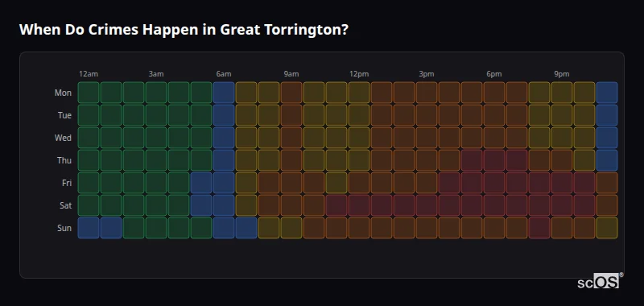Select the Sunday 12am blue cell
This screenshot has height=306, width=644.
click(x=89, y=228)
